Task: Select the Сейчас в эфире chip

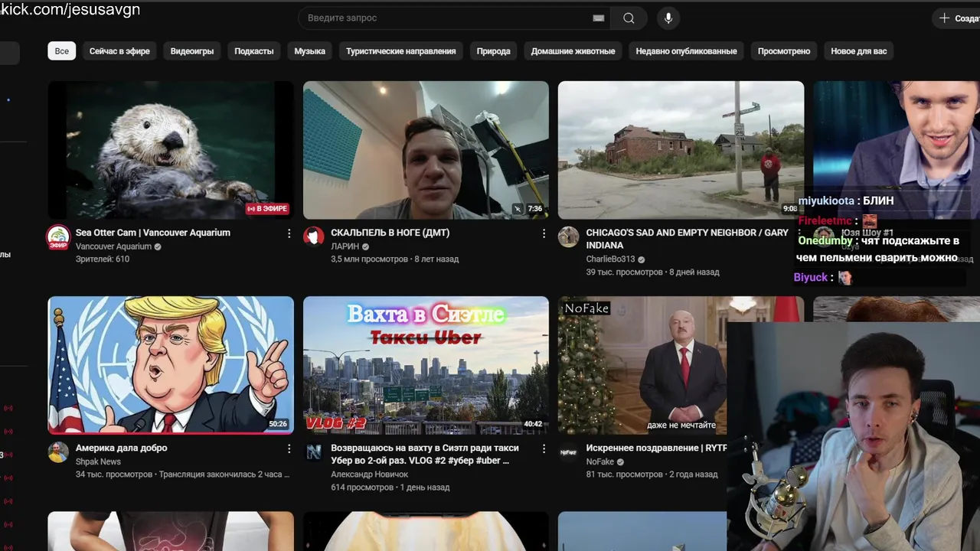Action: [x=119, y=51]
